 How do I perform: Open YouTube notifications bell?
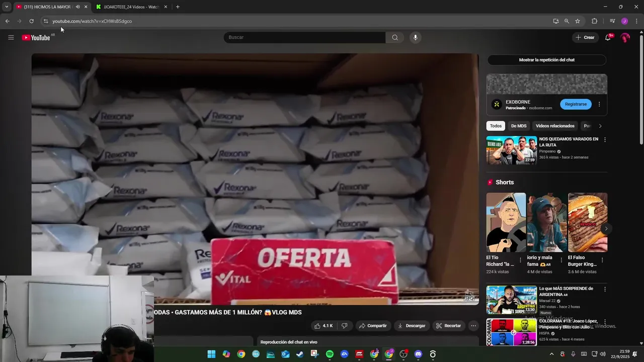click(608, 37)
